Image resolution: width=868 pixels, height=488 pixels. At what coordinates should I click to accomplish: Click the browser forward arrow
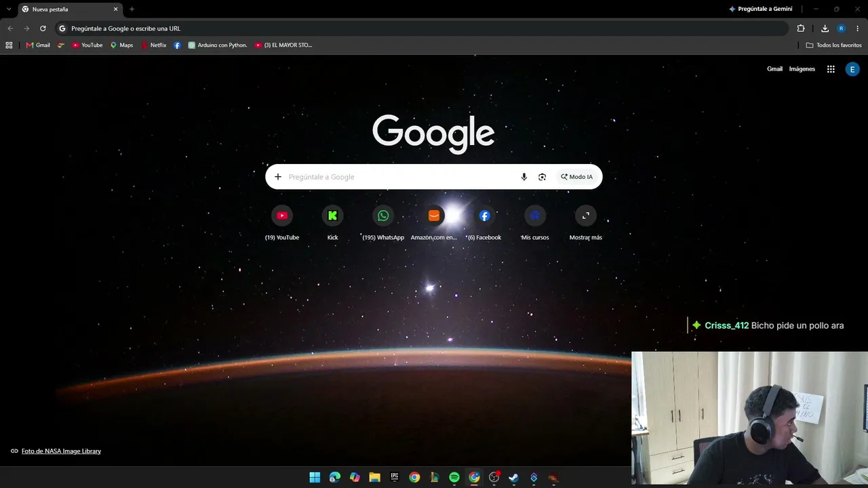pyautogui.click(x=26, y=28)
